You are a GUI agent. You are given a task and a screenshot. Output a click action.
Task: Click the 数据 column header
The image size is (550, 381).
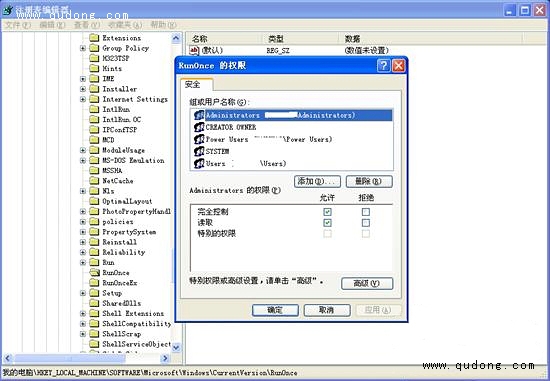coord(430,39)
